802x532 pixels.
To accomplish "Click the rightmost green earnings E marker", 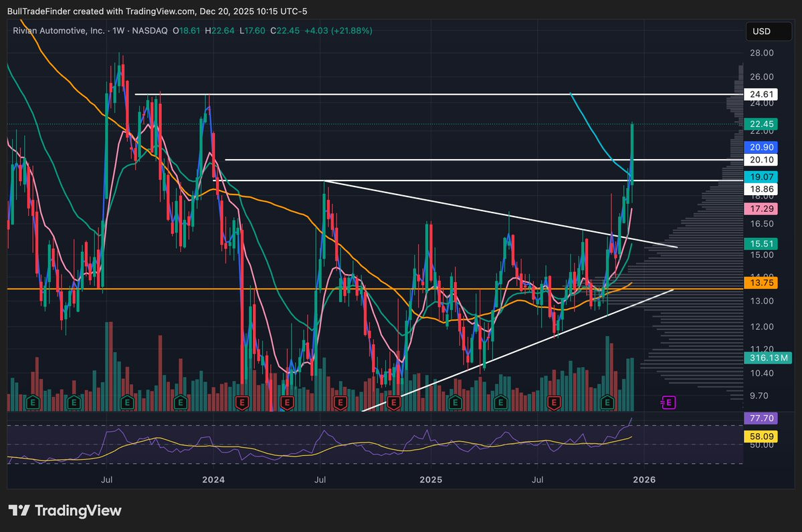I will [x=607, y=403].
